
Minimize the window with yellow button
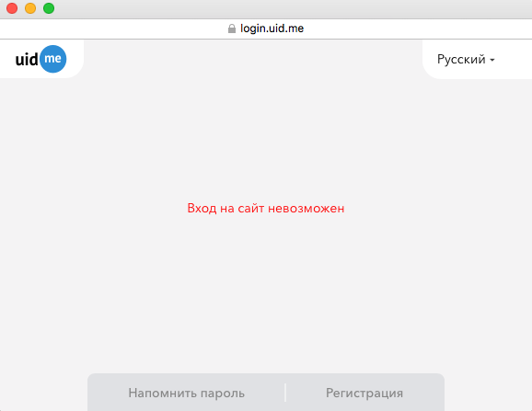pos(30,8)
